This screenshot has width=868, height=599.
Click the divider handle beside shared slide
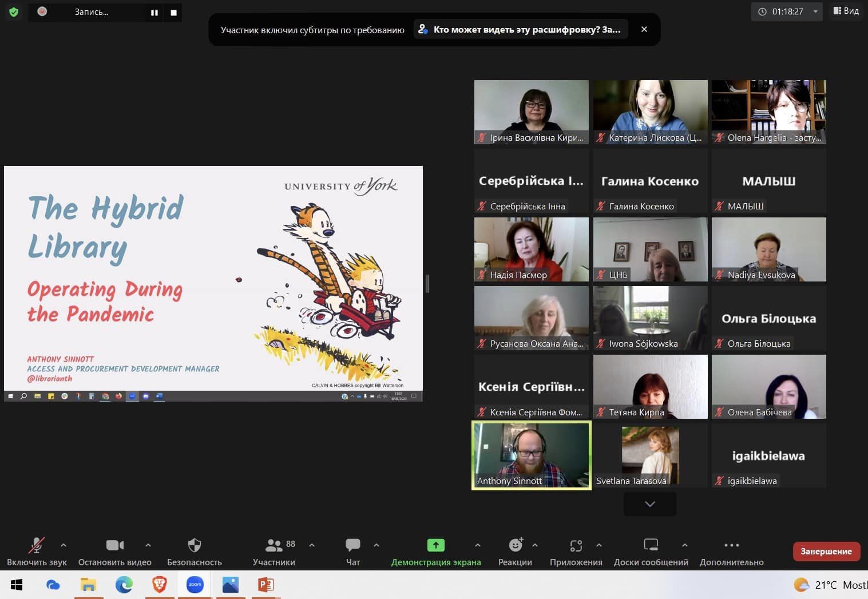427,283
